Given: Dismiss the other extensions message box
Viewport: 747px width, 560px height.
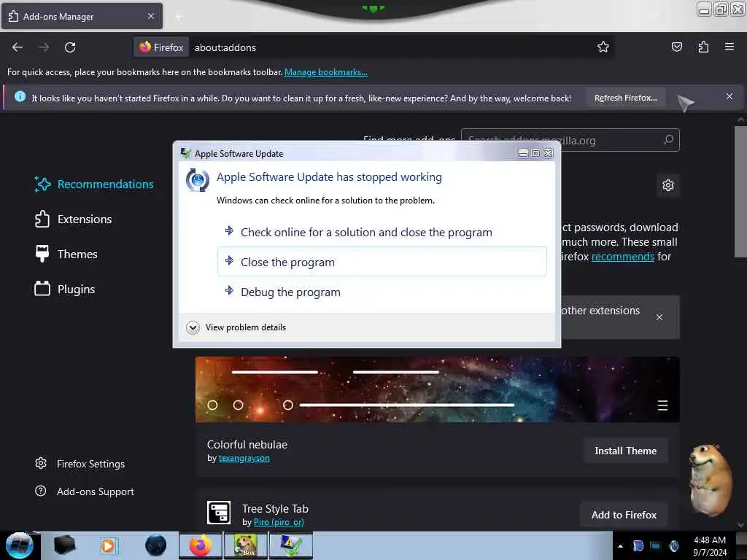Looking at the screenshot, I should pos(659,317).
